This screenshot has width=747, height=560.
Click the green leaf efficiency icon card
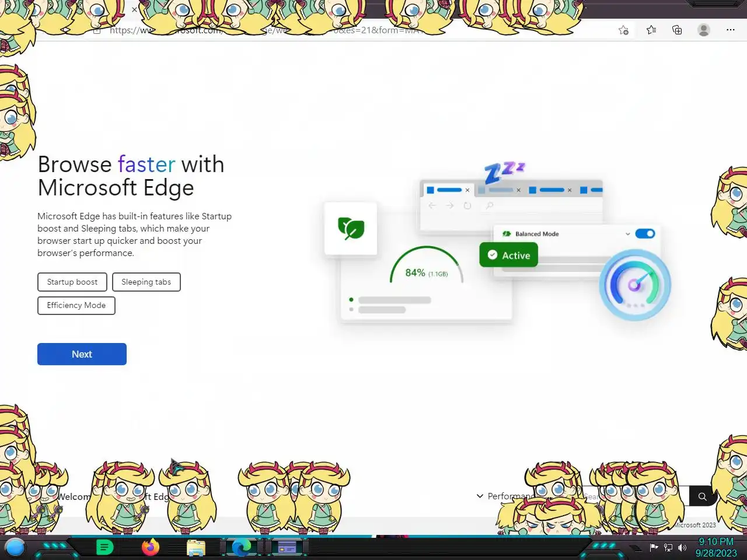[x=351, y=228]
